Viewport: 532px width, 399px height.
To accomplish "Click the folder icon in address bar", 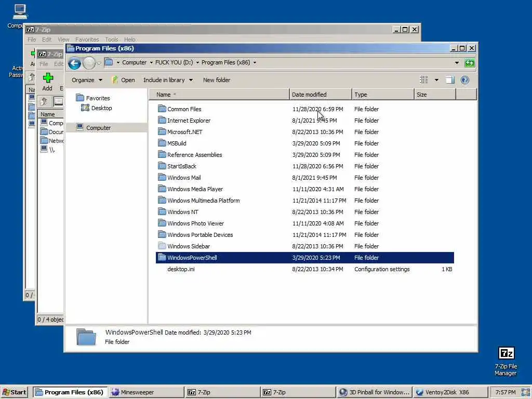I will point(109,62).
